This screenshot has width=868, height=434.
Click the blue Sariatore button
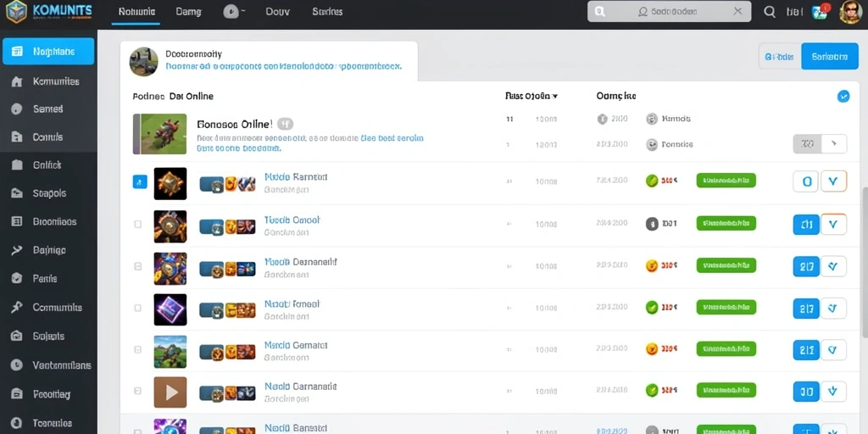(x=830, y=57)
